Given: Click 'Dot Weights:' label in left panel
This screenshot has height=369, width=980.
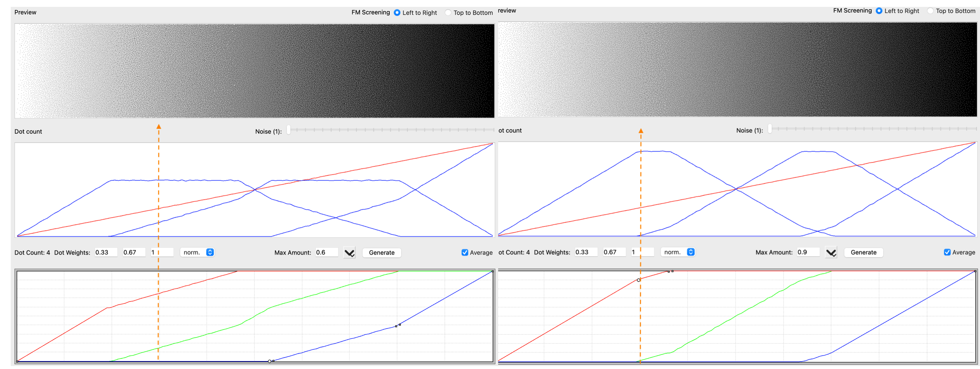Looking at the screenshot, I should pyautogui.click(x=72, y=252).
